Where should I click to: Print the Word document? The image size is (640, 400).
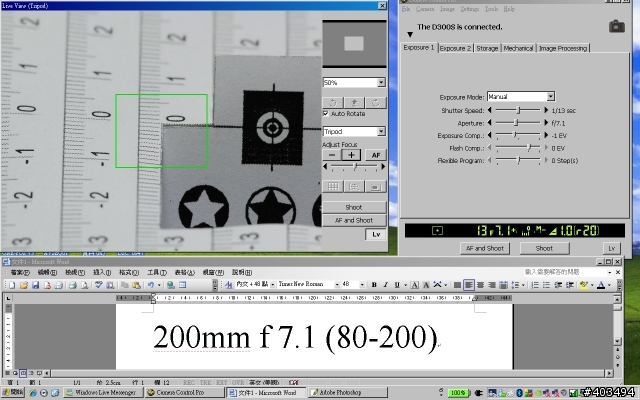pos(73,285)
